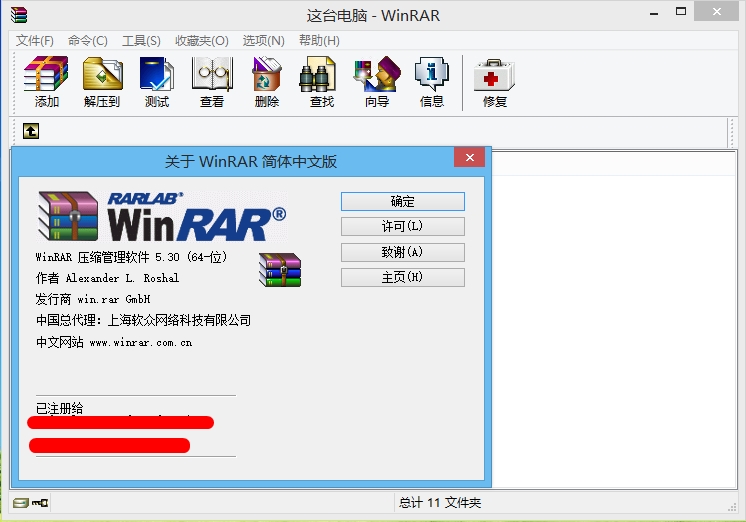Click the 解压到 (Extract to) toolbar icon
Image resolution: width=746 pixels, height=522 pixels.
pos(102,81)
